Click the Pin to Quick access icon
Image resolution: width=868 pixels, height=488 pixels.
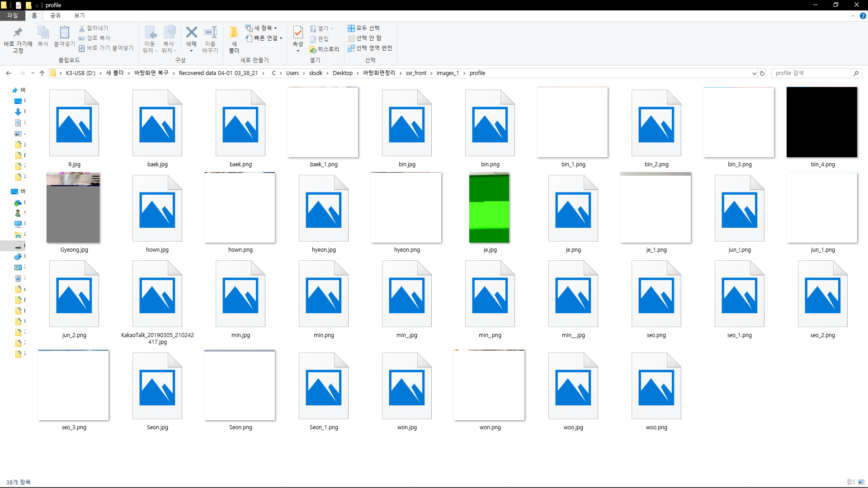coord(18,33)
